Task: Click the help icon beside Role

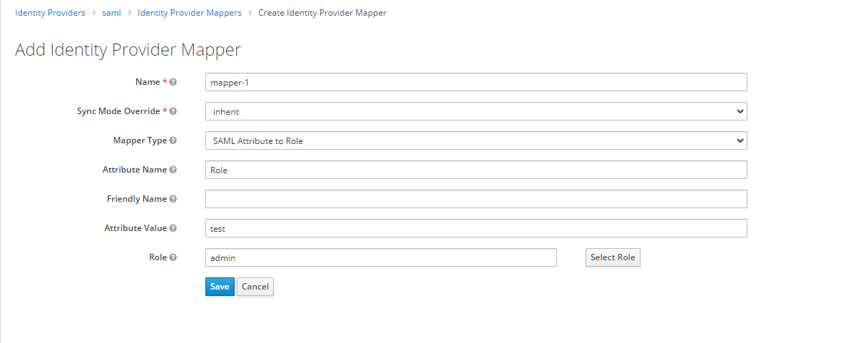Action: tap(173, 257)
